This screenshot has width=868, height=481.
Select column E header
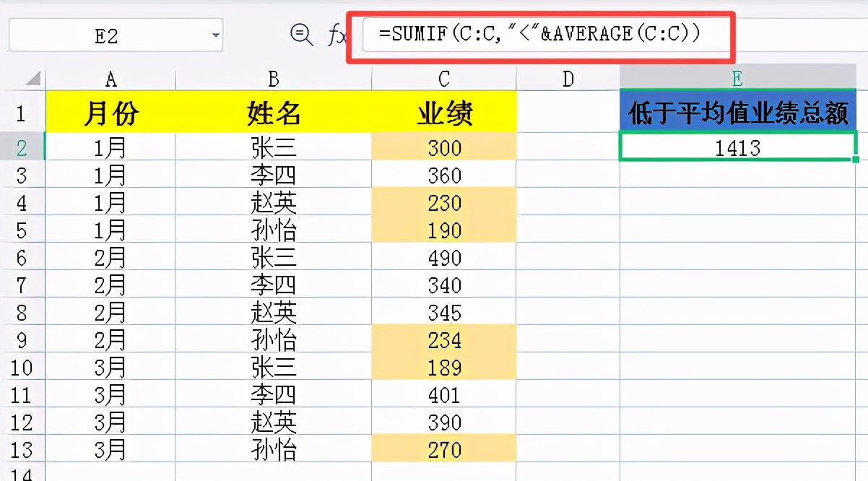coord(737,78)
